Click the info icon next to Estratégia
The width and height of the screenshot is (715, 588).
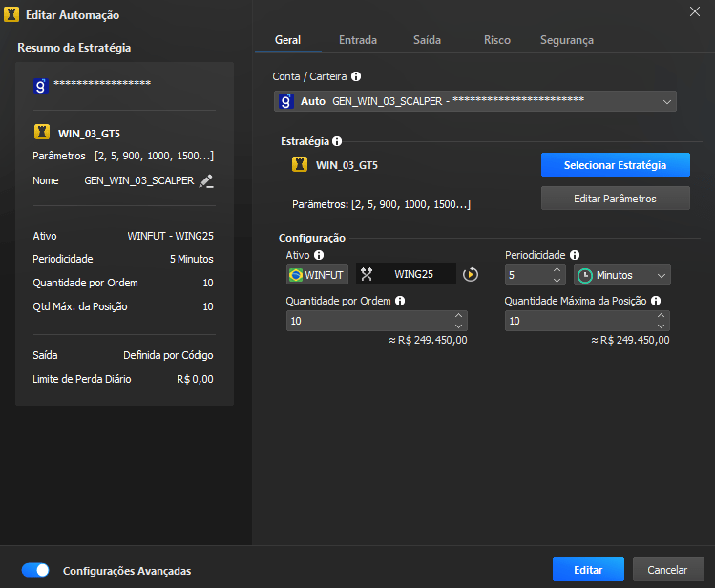(337, 140)
